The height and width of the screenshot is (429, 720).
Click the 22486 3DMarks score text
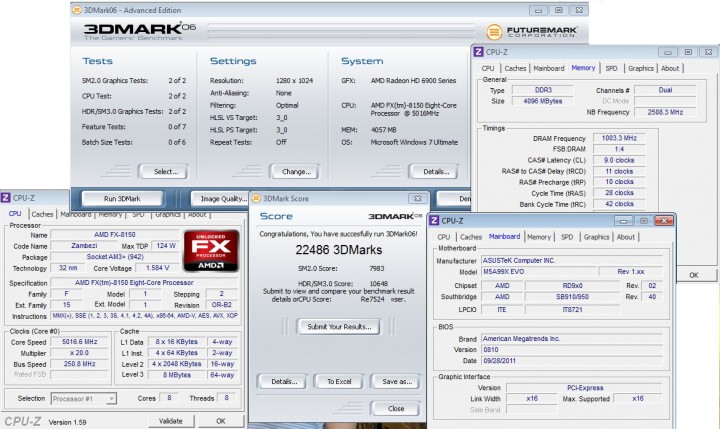click(x=338, y=250)
